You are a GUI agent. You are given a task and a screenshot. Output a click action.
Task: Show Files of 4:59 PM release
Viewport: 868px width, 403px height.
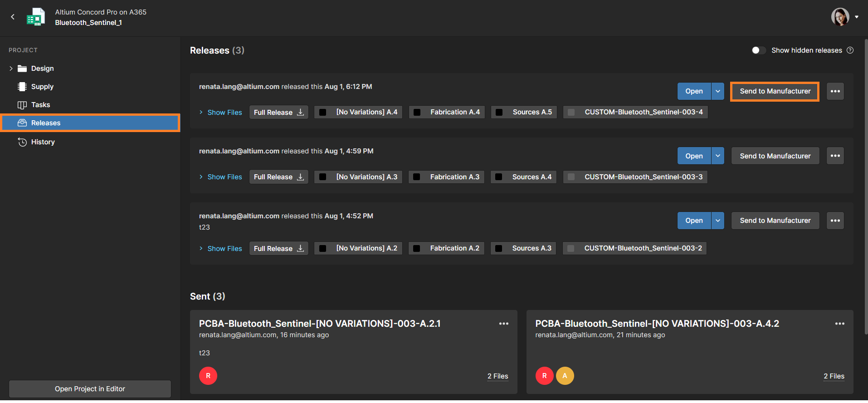click(221, 177)
